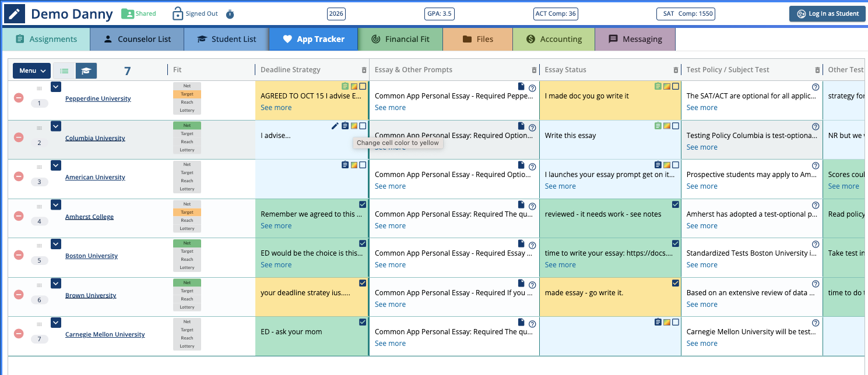Expand the Amherst College row chevron
This screenshot has height=375, width=868.
point(55,204)
